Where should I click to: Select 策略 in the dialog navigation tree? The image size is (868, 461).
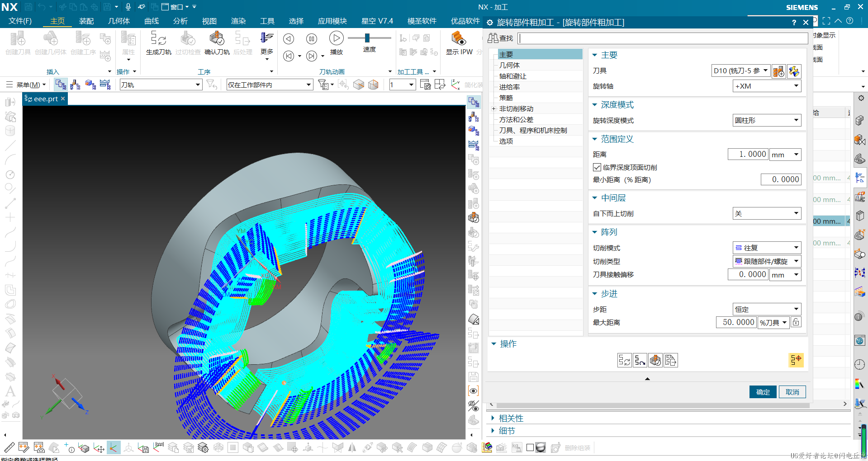click(x=506, y=98)
